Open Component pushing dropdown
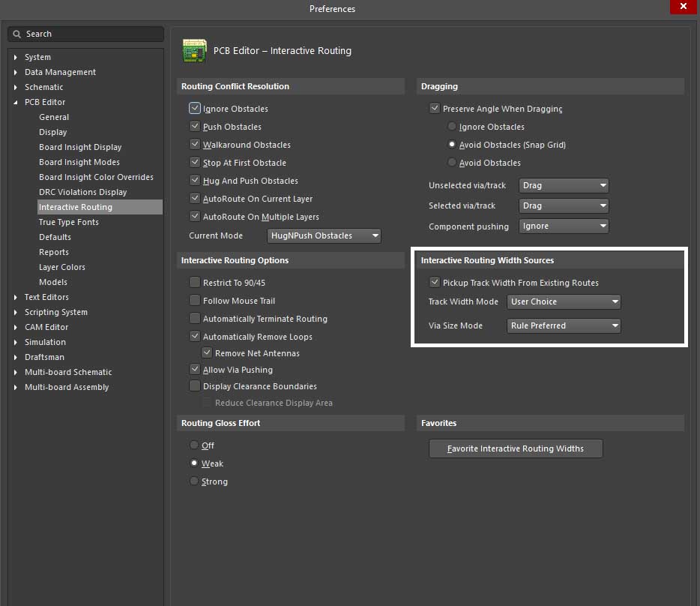The height and width of the screenshot is (606, 700). 563,226
